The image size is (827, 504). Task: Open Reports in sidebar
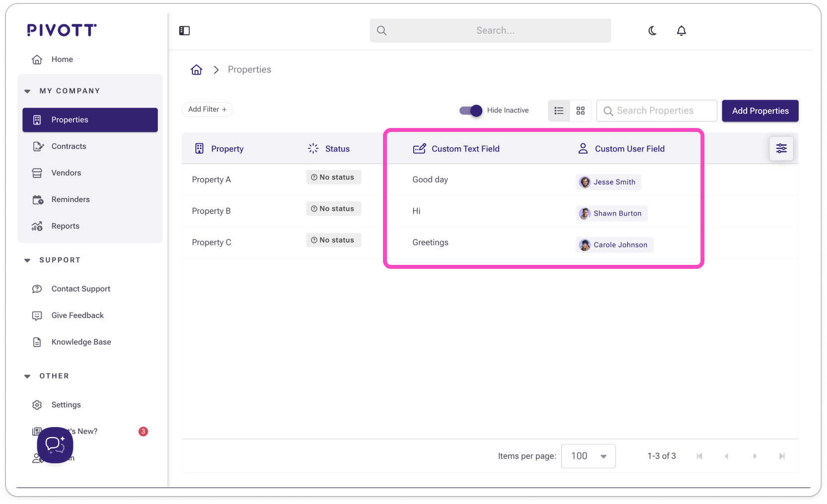pyautogui.click(x=90, y=226)
